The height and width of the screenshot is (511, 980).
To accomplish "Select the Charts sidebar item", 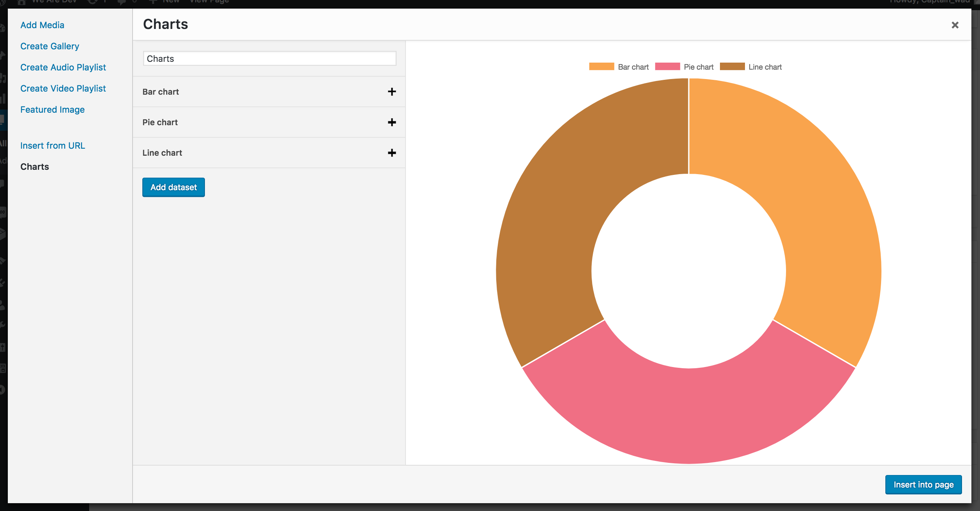I will (x=34, y=167).
